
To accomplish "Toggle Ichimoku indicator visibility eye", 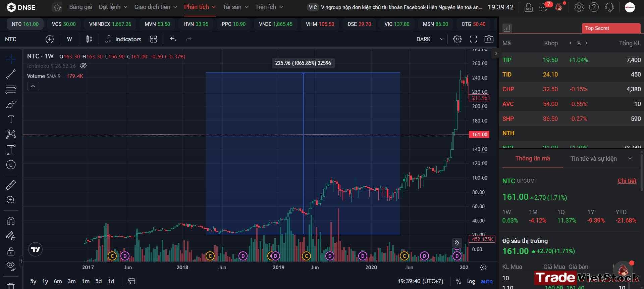I will 83,66.
